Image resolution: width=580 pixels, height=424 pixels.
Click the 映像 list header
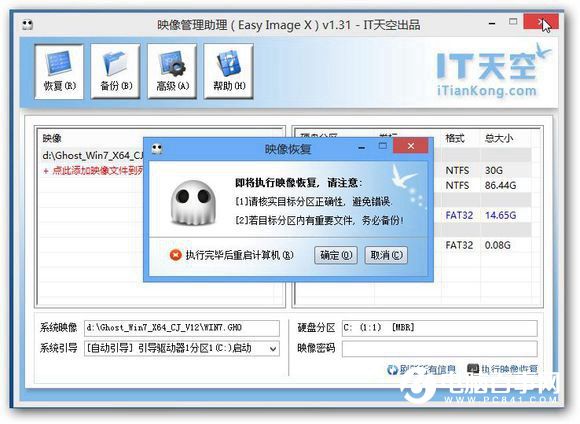coord(52,138)
